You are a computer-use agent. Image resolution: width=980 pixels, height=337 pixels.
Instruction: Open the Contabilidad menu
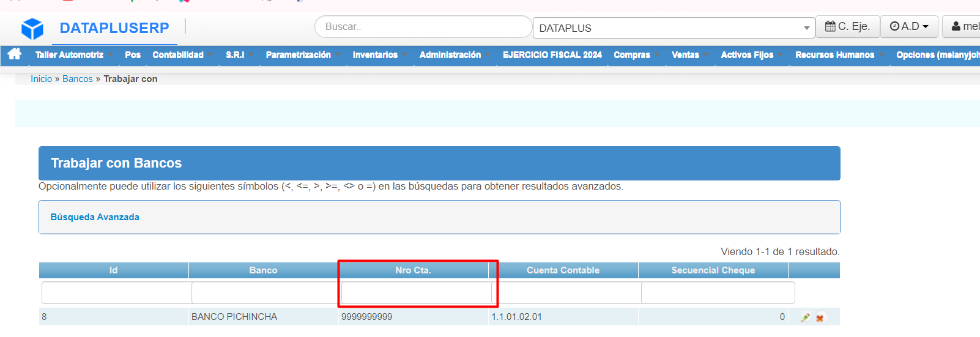[178, 55]
